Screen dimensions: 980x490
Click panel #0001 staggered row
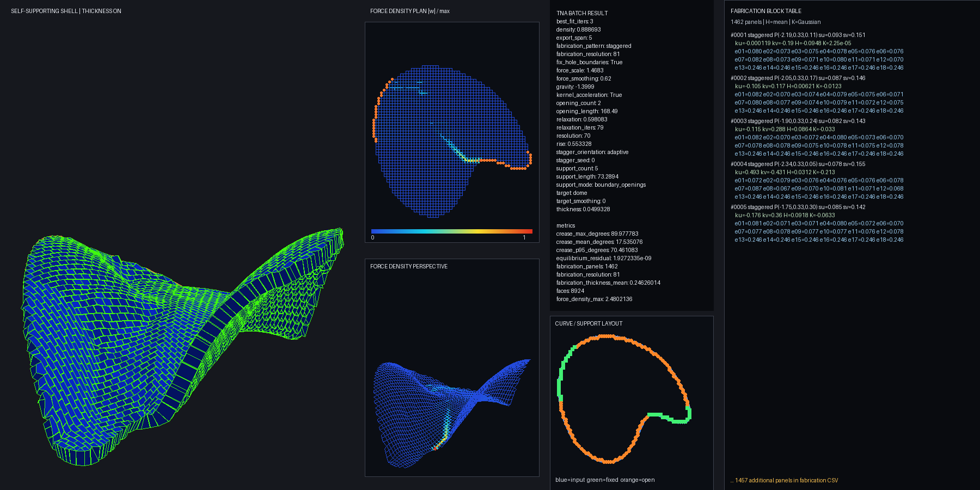798,35
